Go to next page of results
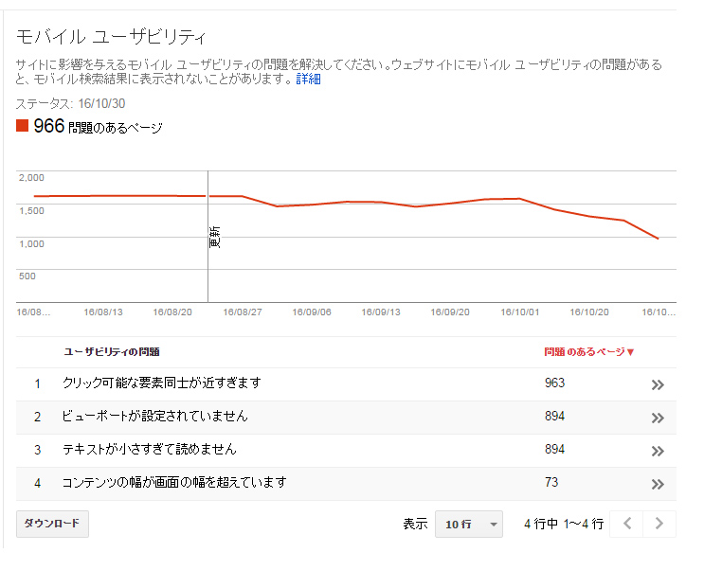The image size is (704, 588). [x=659, y=524]
